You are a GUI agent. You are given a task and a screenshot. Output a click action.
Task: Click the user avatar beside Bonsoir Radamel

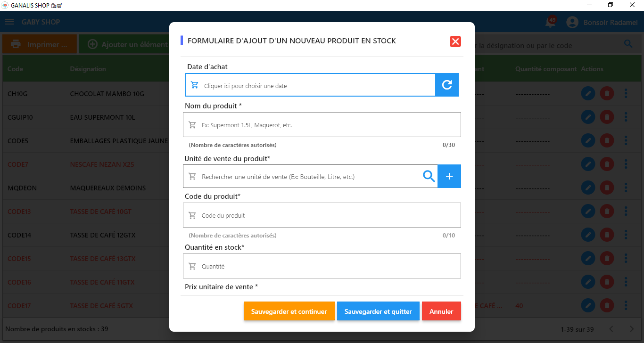pyautogui.click(x=572, y=22)
